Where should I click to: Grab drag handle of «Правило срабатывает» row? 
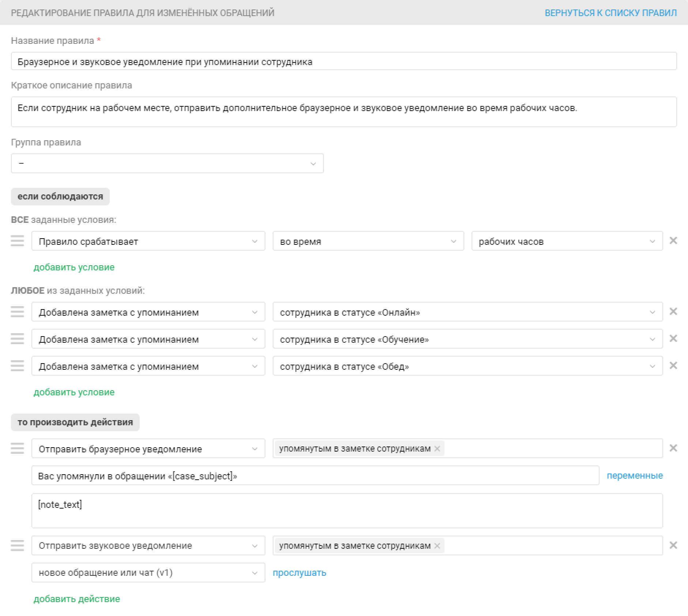[x=17, y=241]
